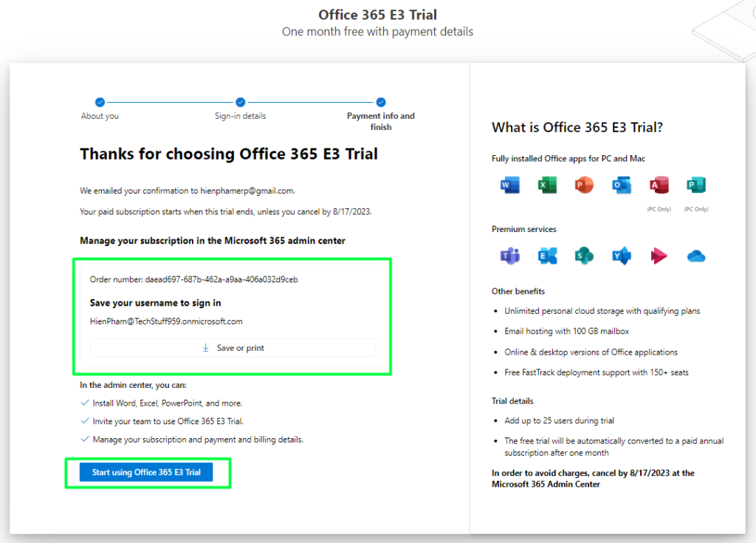Click the Excel app icon
The height and width of the screenshot is (543, 756).
547,186
